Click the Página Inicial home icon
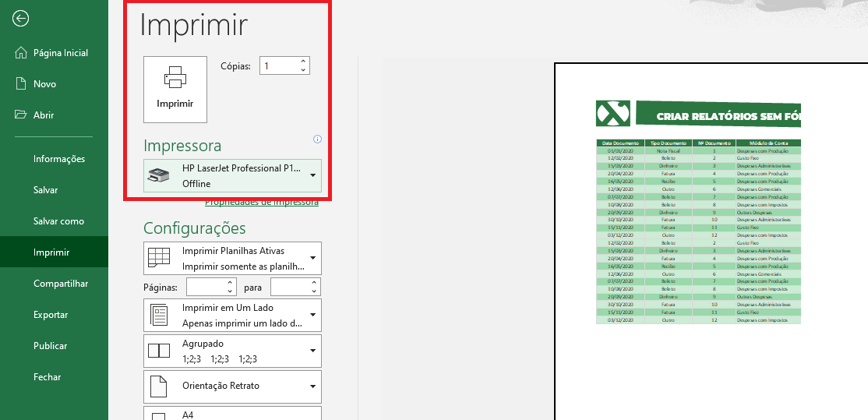The height and width of the screenshot is (420, 868). (21, 53)
